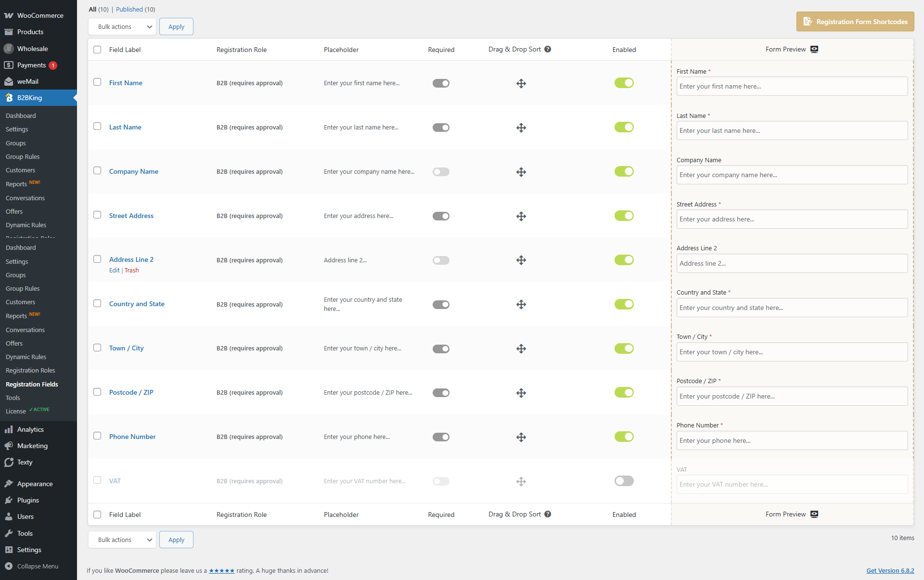Filter by Published fields

click(129, 9)
